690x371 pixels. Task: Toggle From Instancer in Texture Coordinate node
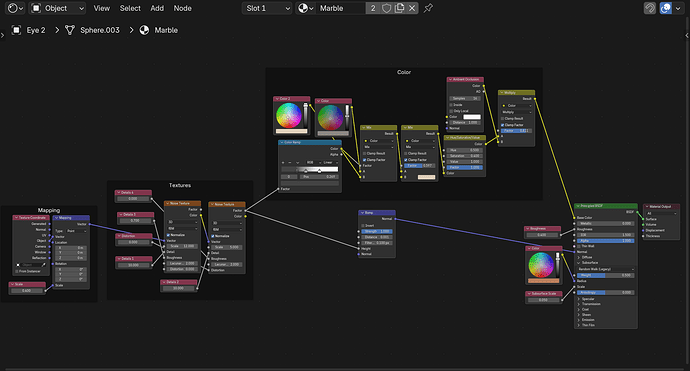[x=17, y=271]
